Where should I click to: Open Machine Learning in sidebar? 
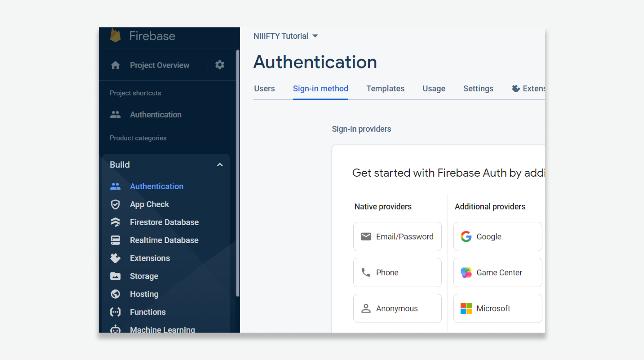click(162, 329)
